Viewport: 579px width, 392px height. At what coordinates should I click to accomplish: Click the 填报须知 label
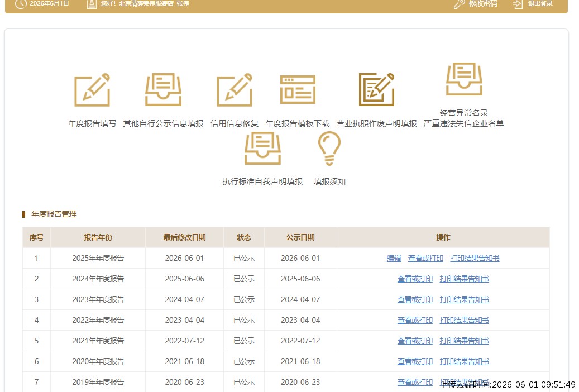click(x=329, y=181)
